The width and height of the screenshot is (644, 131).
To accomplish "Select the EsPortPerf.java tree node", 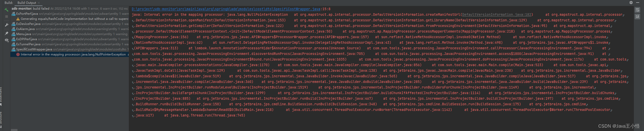I will pos(27,14).
